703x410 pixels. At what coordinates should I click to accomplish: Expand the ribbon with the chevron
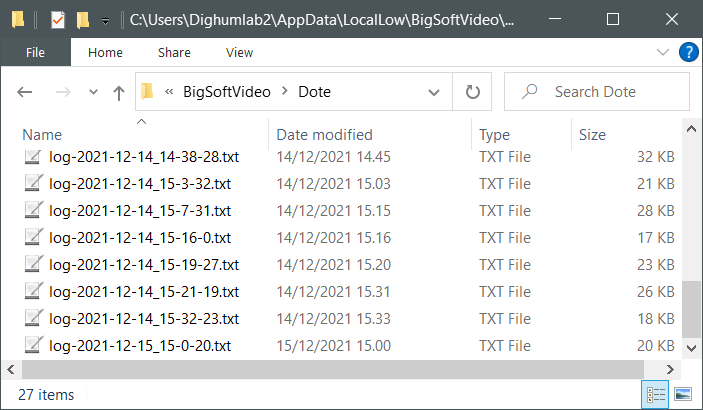(x=663, y=52)
